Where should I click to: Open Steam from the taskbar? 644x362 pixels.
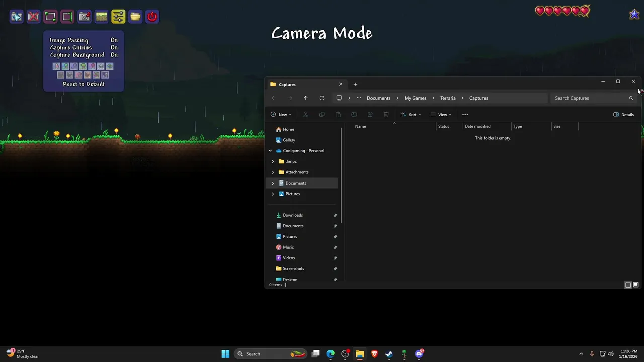pyautogui.click(x=389, y=354)
